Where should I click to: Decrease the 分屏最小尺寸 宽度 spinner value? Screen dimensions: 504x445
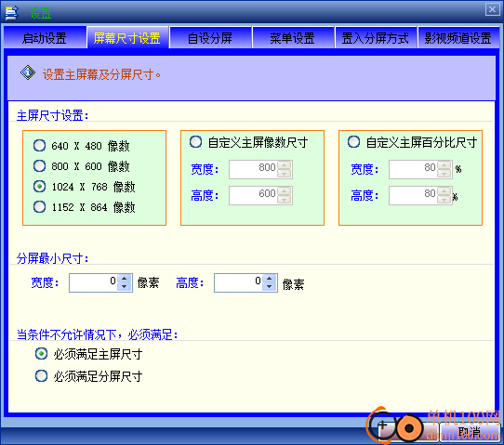(x=125, y=287)
